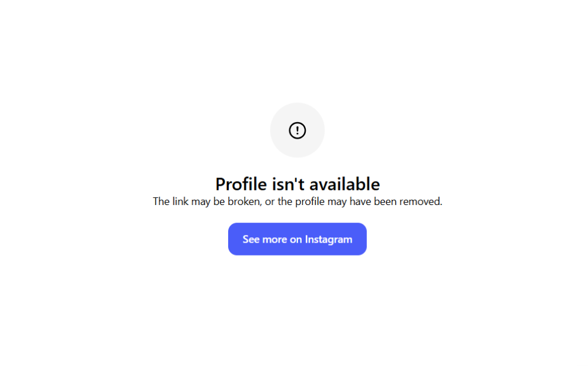Click the "See more on Instagram" button

pyautogui.click(x=298, y=239)
